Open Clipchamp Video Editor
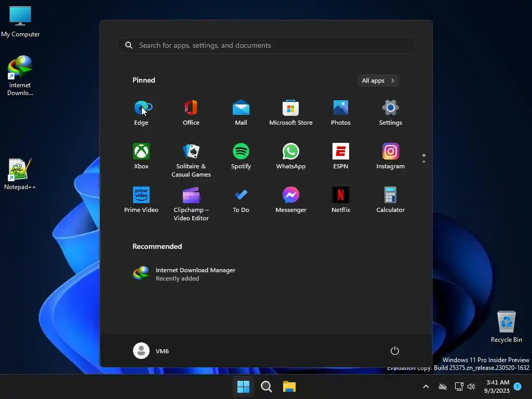This screenshot has width=532, height=399. coord(191,204)
